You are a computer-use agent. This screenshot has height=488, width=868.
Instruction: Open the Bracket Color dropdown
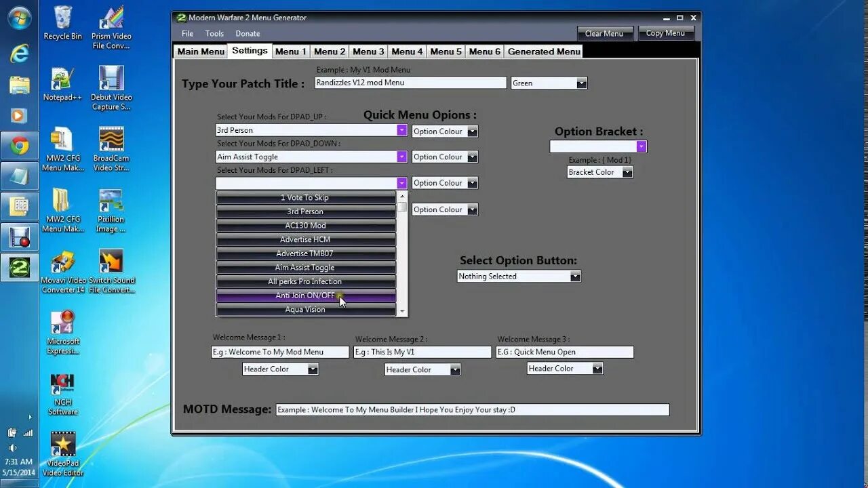[x=627, y=172]
